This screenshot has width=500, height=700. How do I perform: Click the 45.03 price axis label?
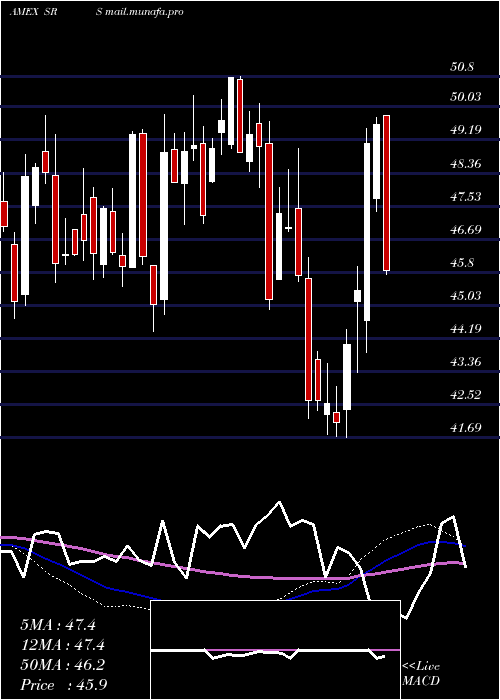point(466,296)
